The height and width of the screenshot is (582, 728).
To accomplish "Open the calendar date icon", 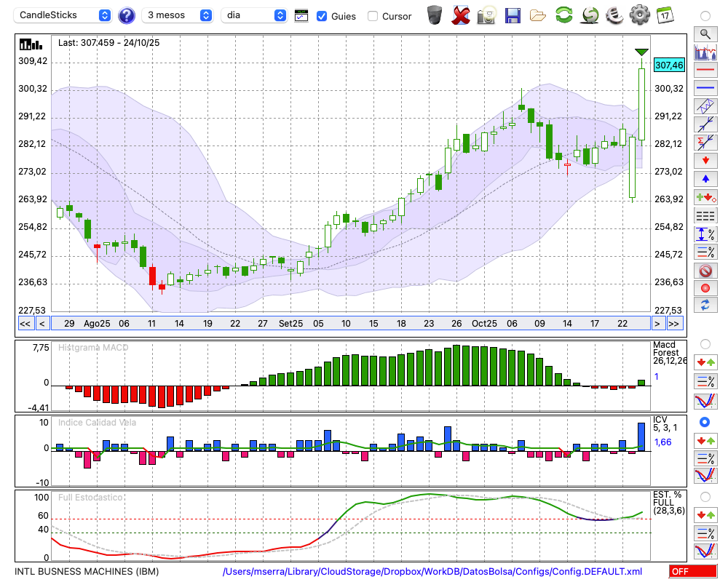I will (665, 15).
